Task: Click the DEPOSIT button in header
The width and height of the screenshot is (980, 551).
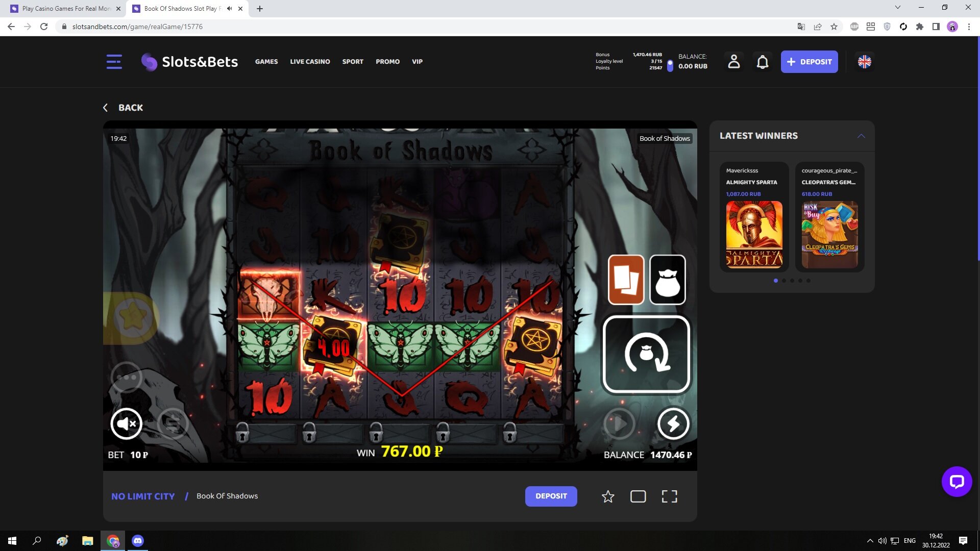Action: 809,62
